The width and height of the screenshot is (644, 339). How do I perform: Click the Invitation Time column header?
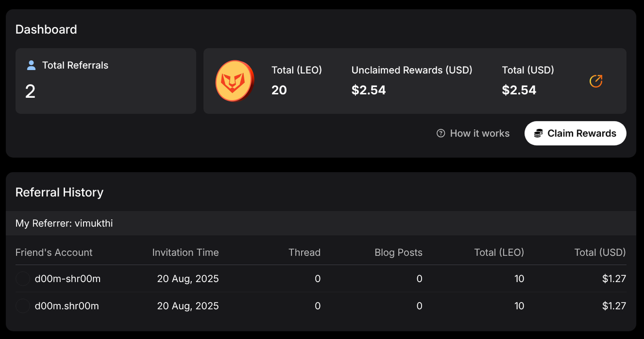pyautogui.click(x=185, y=252)
